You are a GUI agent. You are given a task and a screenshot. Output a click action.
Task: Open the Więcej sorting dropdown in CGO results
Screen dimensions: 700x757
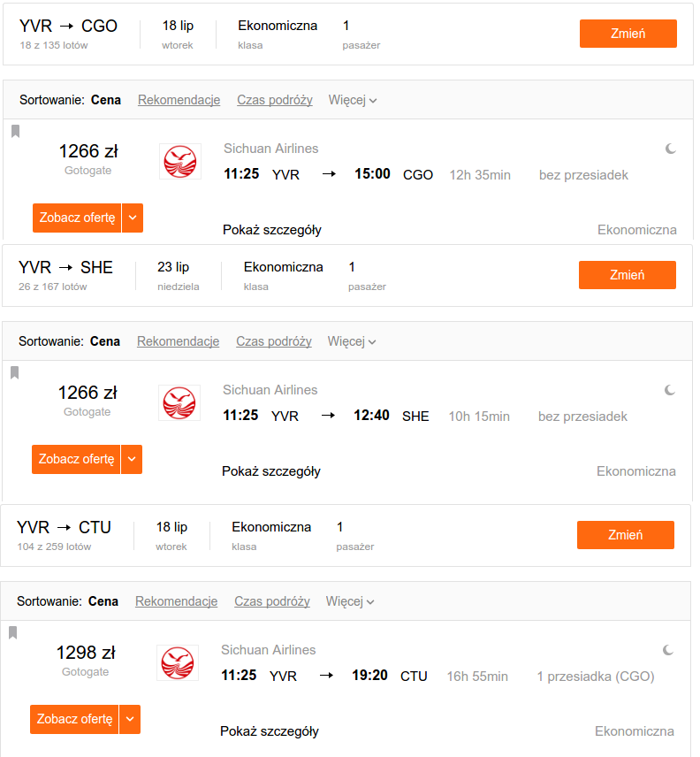pyautogui.click(x=353, y=100)
